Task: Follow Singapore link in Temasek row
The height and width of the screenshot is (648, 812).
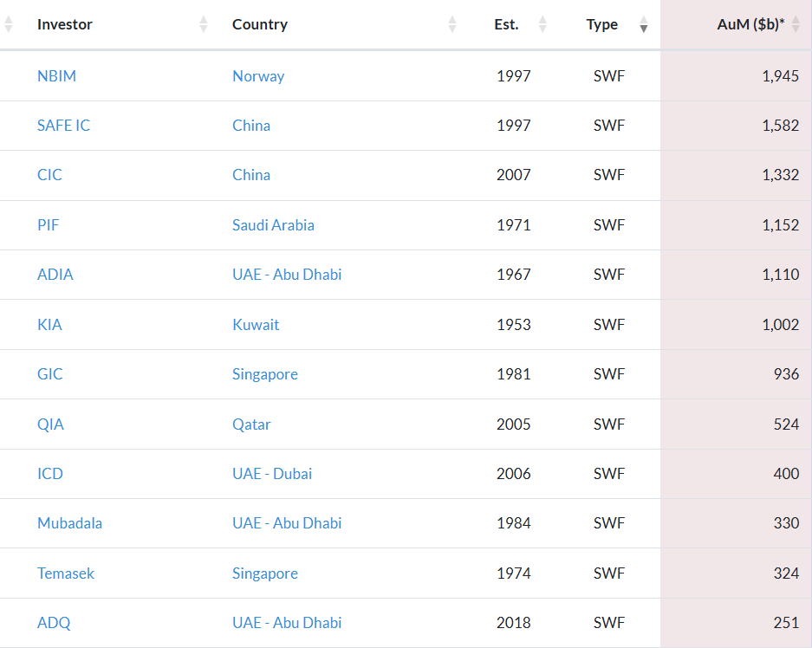Action: click(x=265, y=574)
